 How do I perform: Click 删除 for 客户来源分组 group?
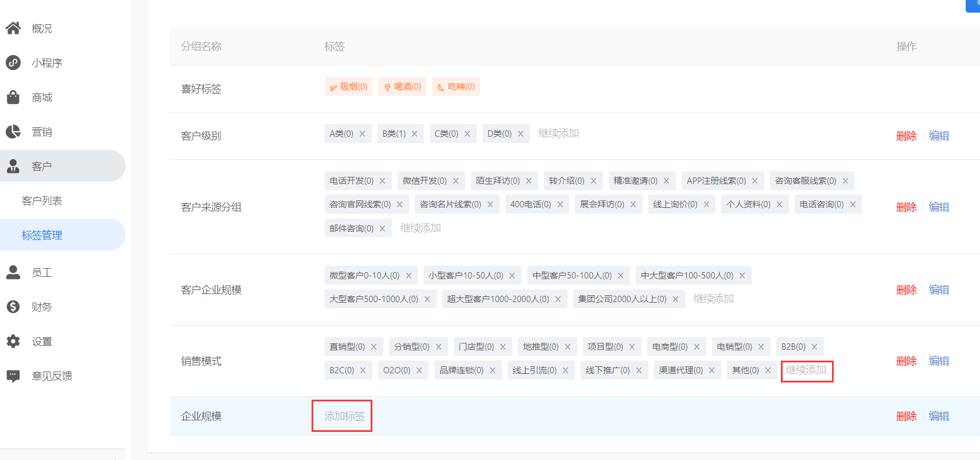point(907,207)
